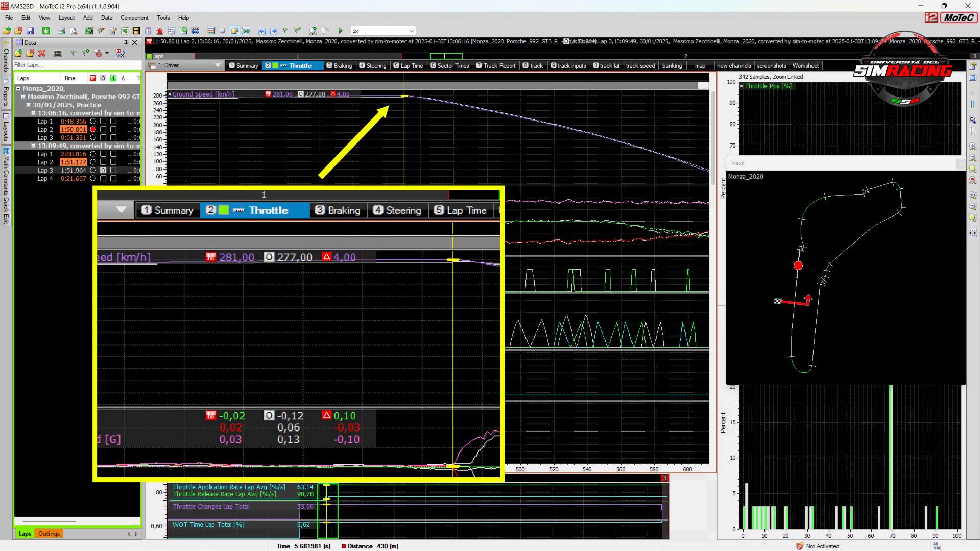Screen dimensions: 980x551
Task: Open the Component menu
Action: (x=134, y=18)
